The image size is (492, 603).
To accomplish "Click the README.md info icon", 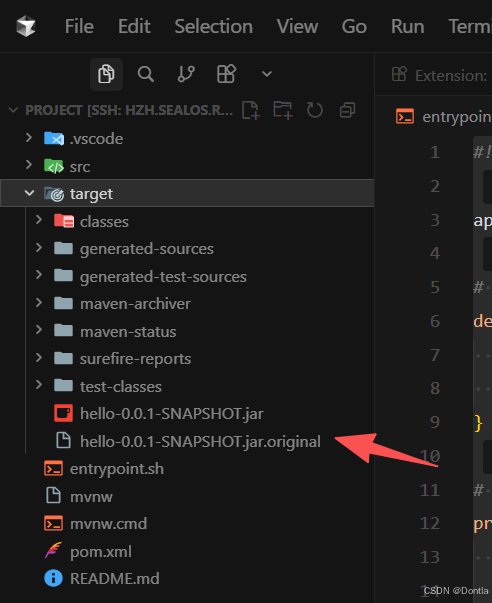I will [53, 578].
